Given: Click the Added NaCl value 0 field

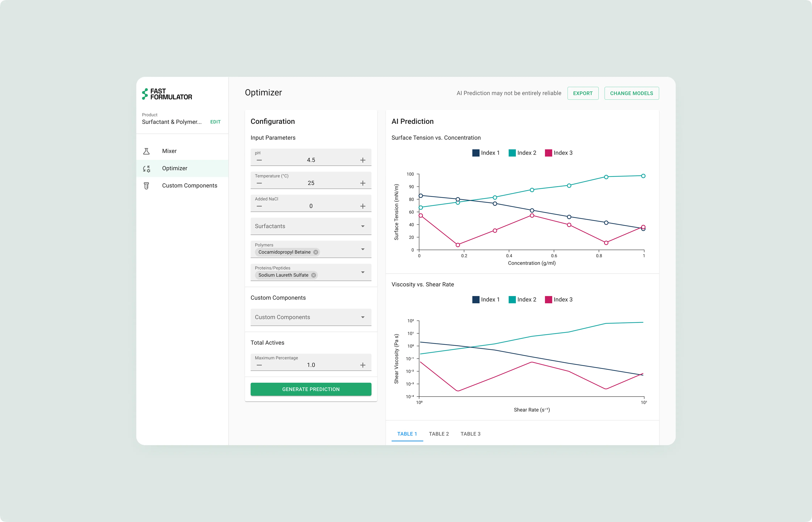Looking at the screenshot, I should [311, 206].
